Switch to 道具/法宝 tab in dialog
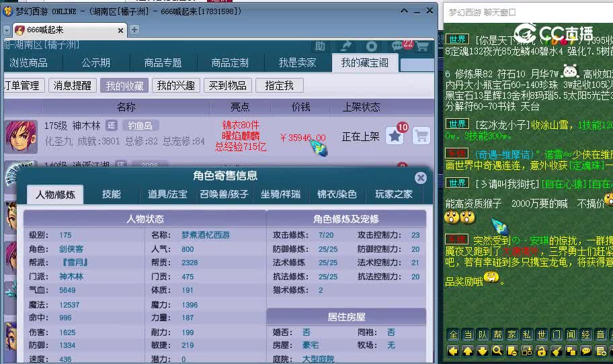Viewport: 613px width, 364px height. tap(167, 194)
